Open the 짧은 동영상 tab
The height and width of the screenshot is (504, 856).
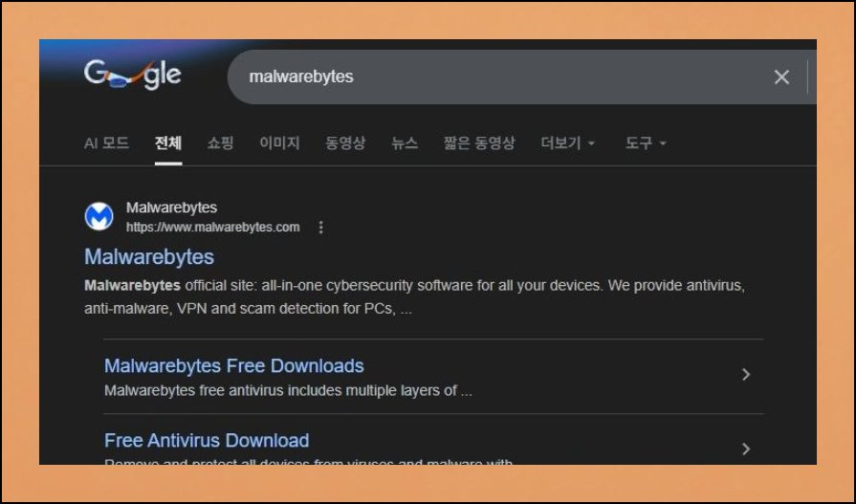coord(479,143)
